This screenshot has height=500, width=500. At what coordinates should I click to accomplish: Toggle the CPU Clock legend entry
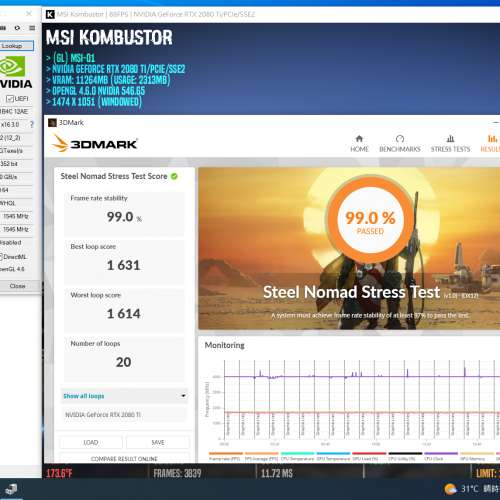coord(441,456)
